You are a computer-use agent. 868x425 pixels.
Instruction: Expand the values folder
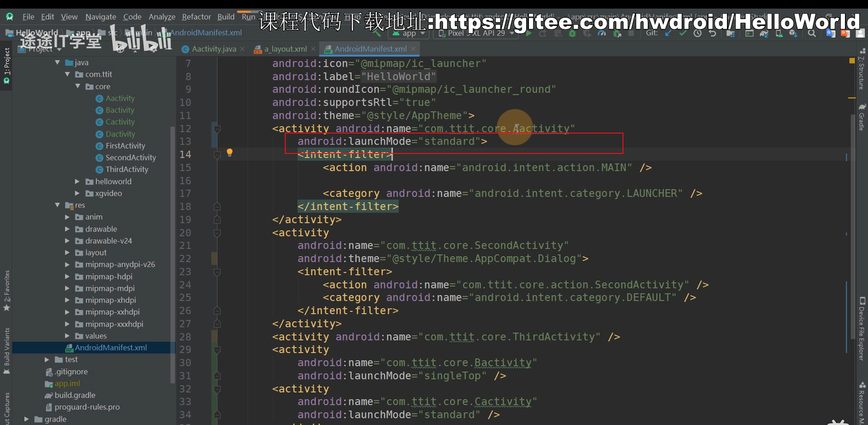pyautogui.click(x=68, y=335)
